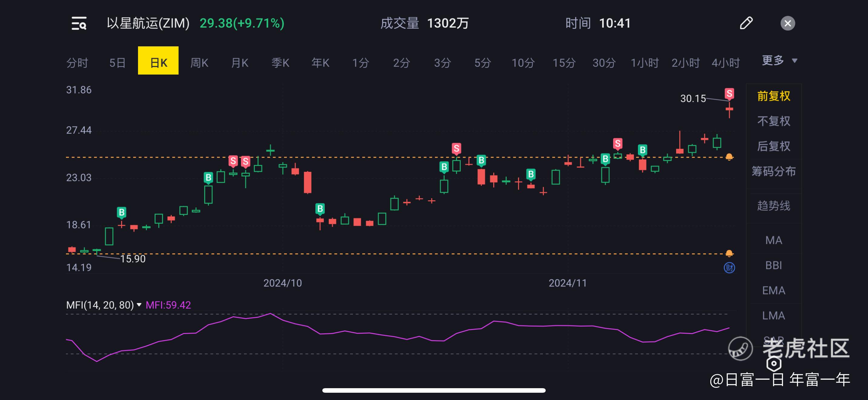
Task: Toggle the BBI indicator overlay
Action: pos(773,265)
